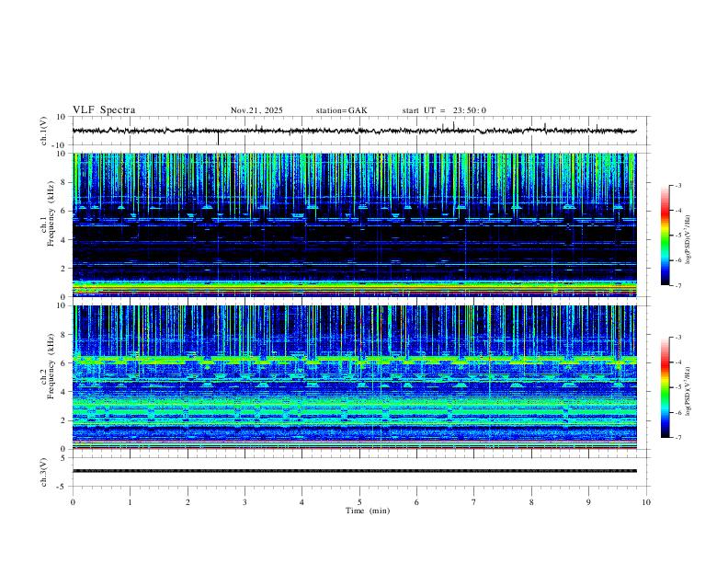Click the '8' kHz tick on ch.1 spectrogram axis

coord(64,182)
